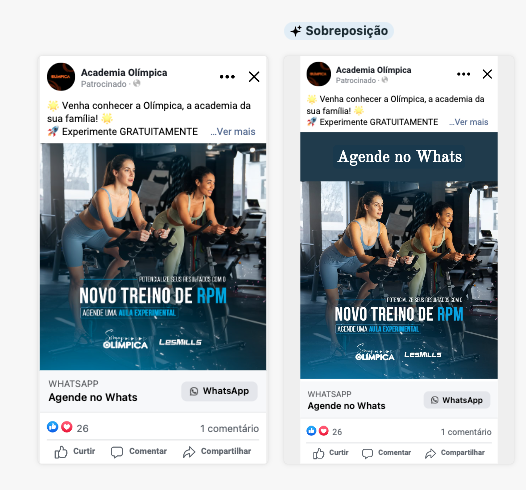Close the left ad preview with X
Viewport: 526px width, 490px height.
tap(254, 77)
